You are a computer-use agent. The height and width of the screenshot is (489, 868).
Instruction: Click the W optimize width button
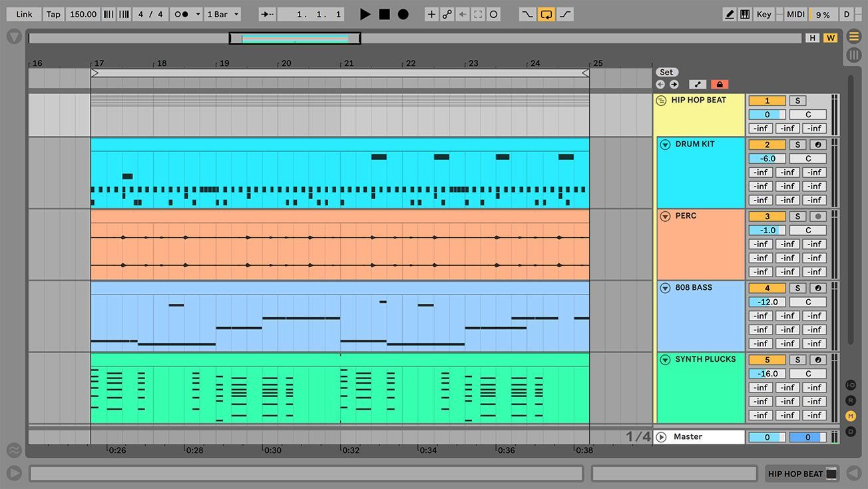tap(830, 38)
